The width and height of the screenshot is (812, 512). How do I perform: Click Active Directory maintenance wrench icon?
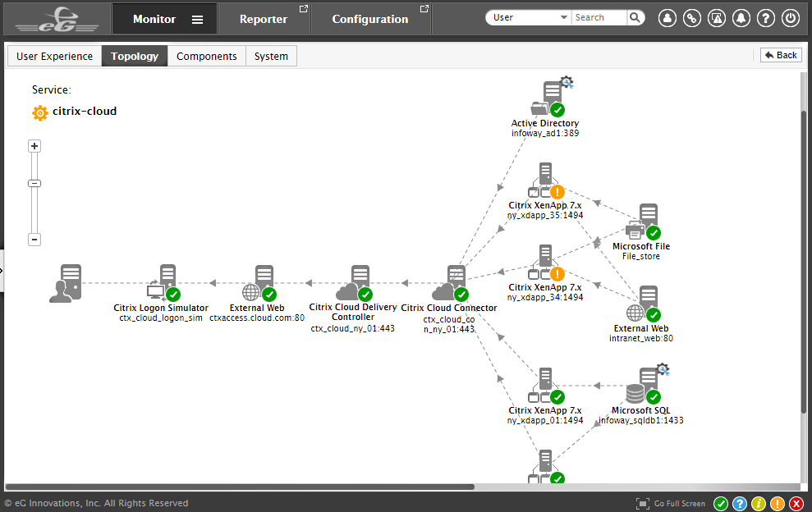567,82
